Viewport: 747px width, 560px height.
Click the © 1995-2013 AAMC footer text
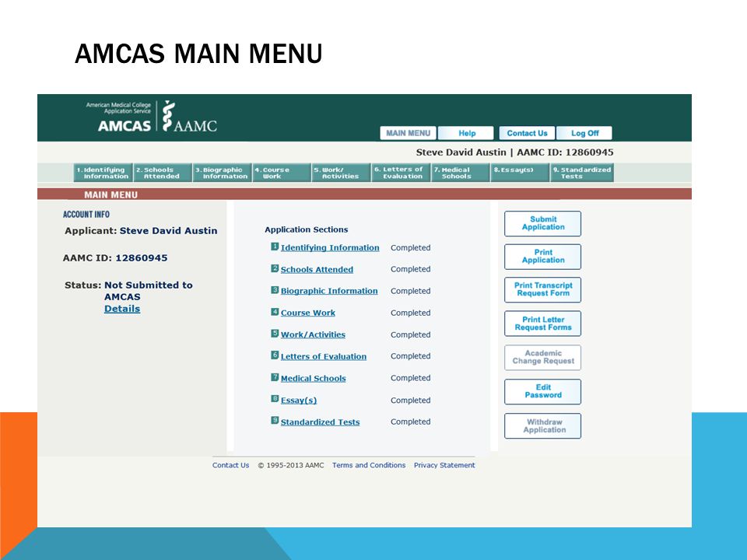(x=290, y=465)
